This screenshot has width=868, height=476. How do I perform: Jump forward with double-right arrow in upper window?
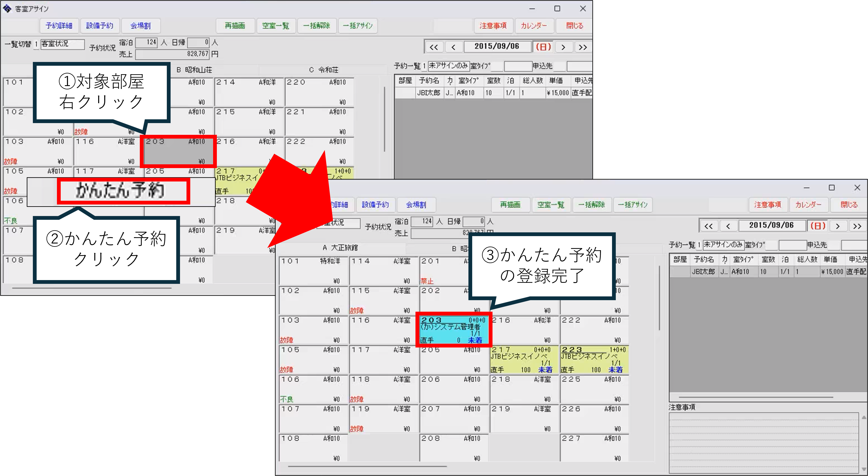(x=583, y=47)
